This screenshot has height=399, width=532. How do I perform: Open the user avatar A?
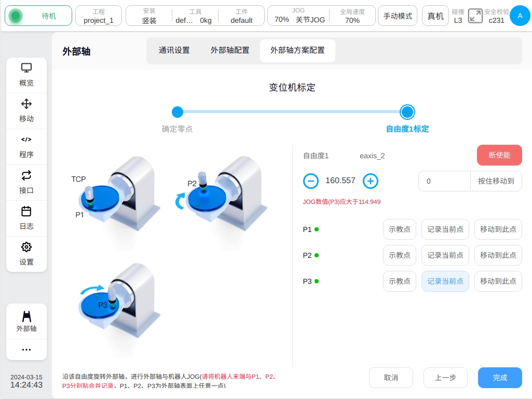coord(520,16)
